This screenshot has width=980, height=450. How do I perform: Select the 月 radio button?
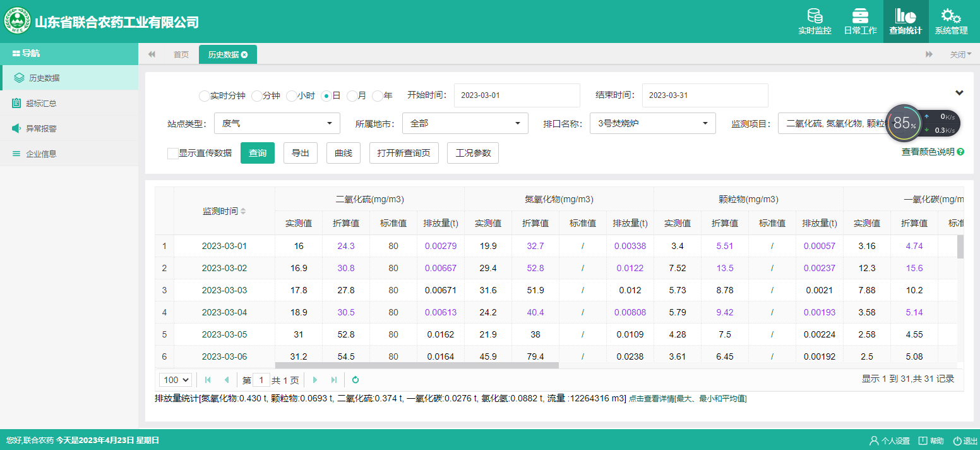click(x=352, y=96)
